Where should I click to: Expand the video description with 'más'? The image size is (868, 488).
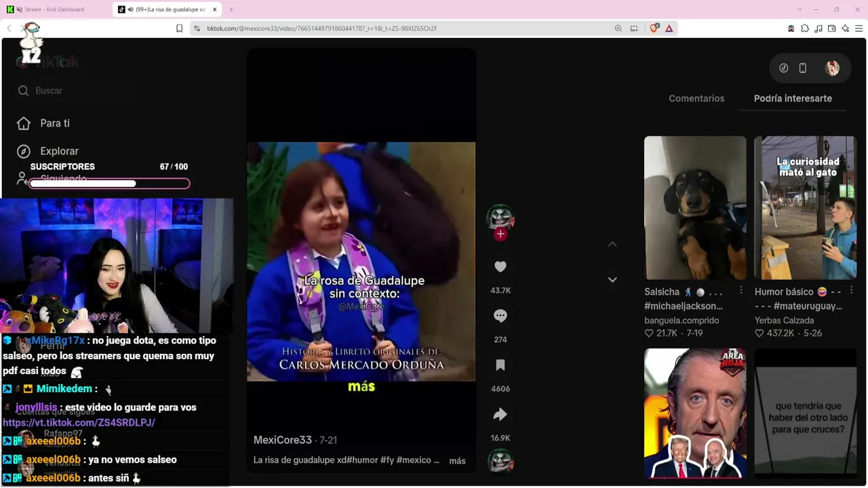pyautogui.click(x=458, y=461)
